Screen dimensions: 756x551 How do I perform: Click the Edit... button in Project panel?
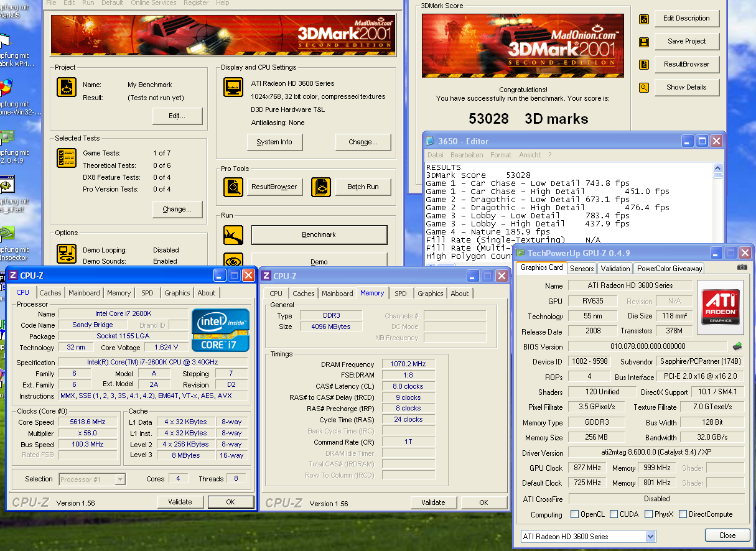point(177,116)
